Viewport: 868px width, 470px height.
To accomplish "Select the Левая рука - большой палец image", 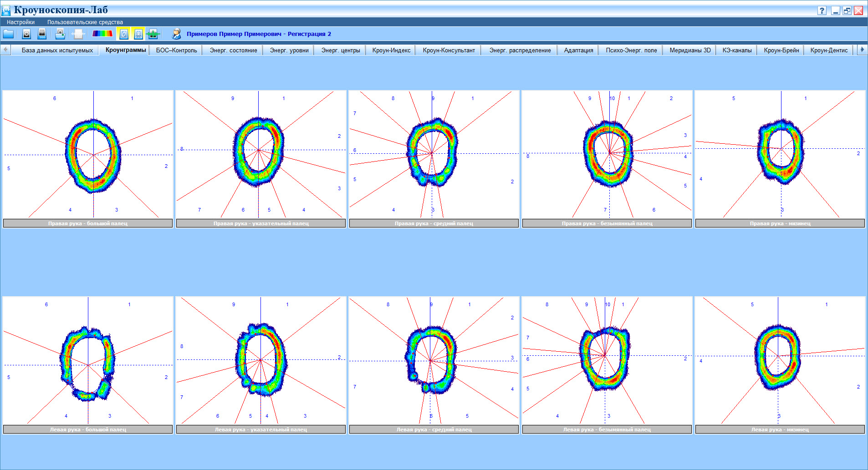I will (x=88, y=365).
